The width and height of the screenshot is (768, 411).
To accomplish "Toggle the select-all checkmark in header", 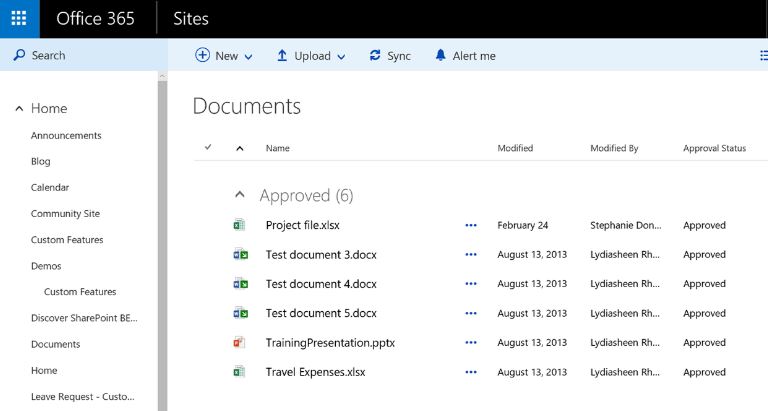I will pyautogui.click(x=208, y=147).
